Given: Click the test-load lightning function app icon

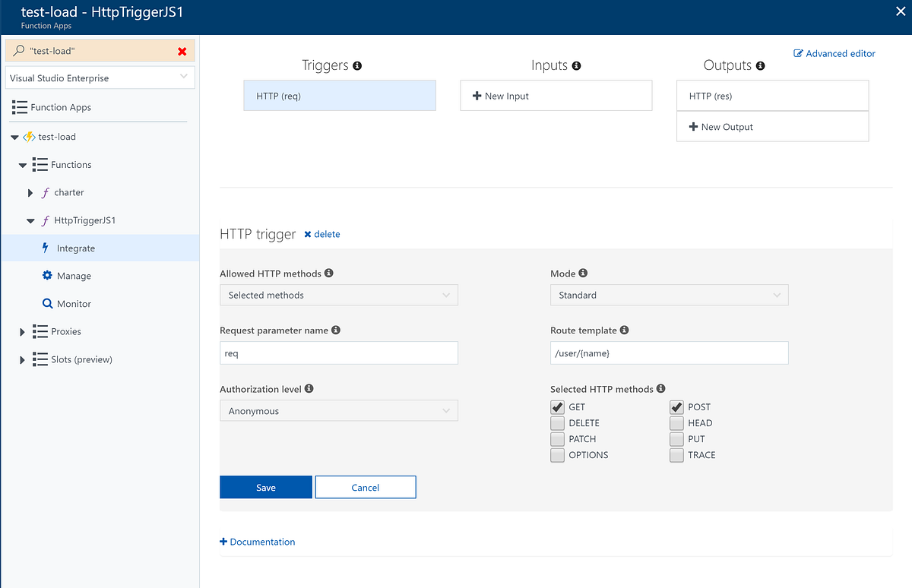Looking at the screenshot, I should [x=29, y=137].
